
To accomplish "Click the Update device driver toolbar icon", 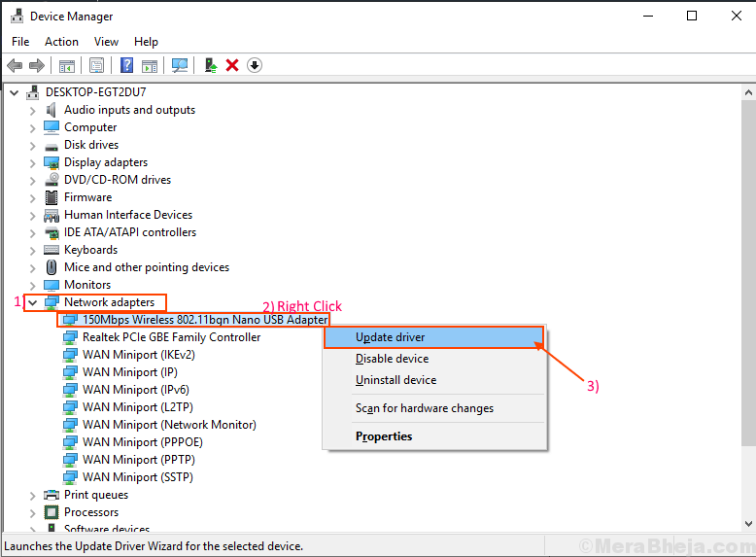I will pyautogui.click(x=211, y=65).
